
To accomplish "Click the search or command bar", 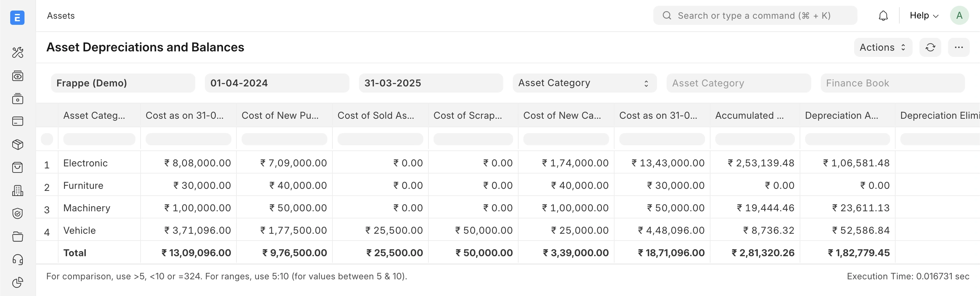I will pyautogui.click(x=755, y=16).
